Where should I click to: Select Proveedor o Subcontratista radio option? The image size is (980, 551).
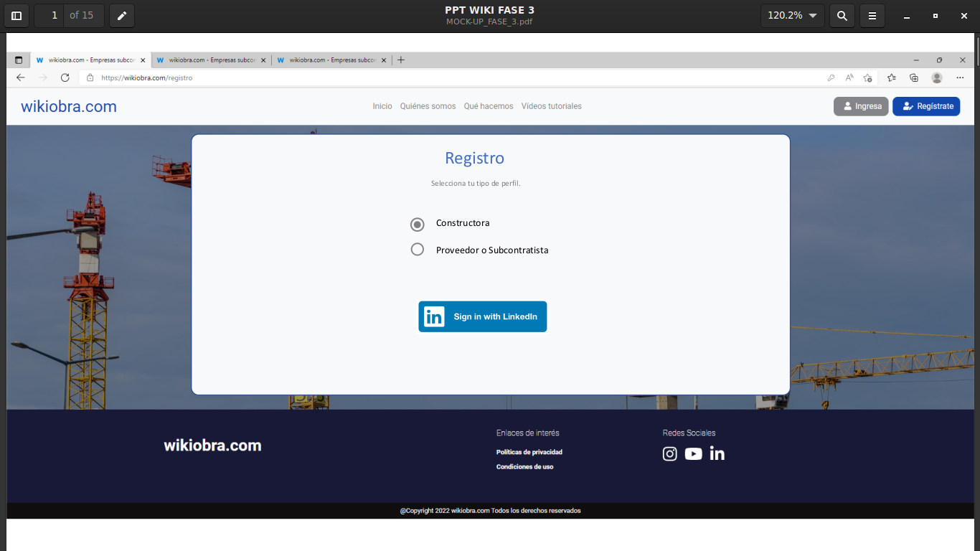pyautogui.click(x=418, y=250)
